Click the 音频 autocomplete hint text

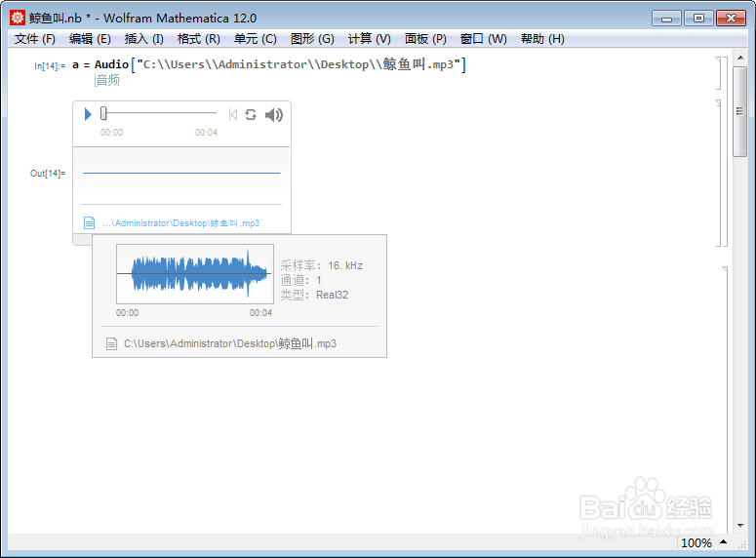coord(107,80)
